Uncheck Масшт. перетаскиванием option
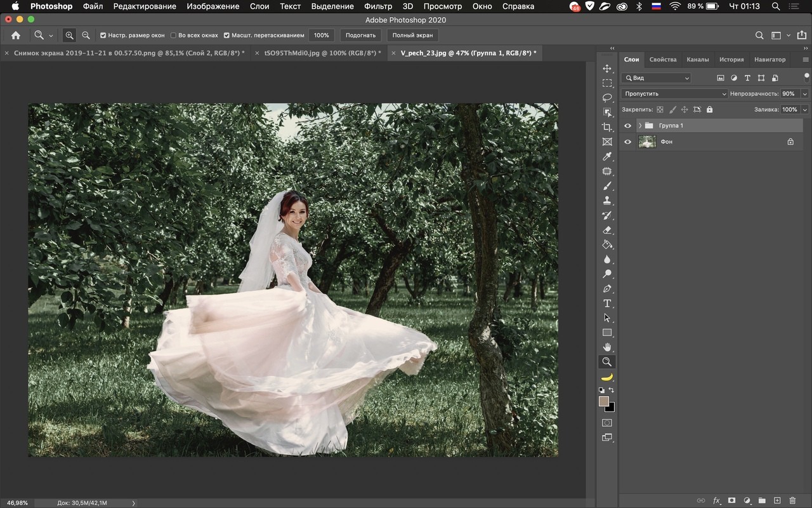This screenshot has height=508, width=812. coord(226,36)
